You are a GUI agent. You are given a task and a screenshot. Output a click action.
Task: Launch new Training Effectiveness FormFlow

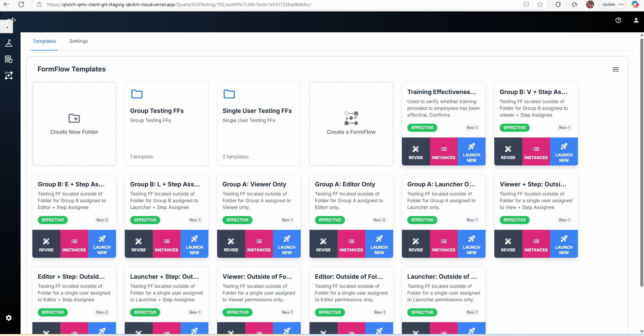point(471,152)
